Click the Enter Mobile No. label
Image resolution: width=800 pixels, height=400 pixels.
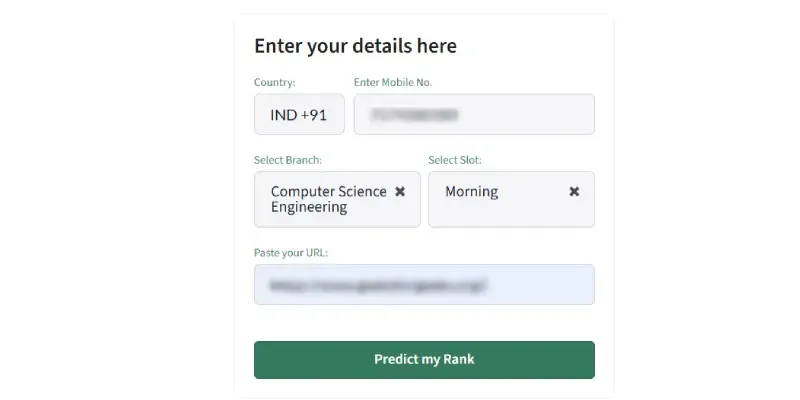[x=393, y=82]
